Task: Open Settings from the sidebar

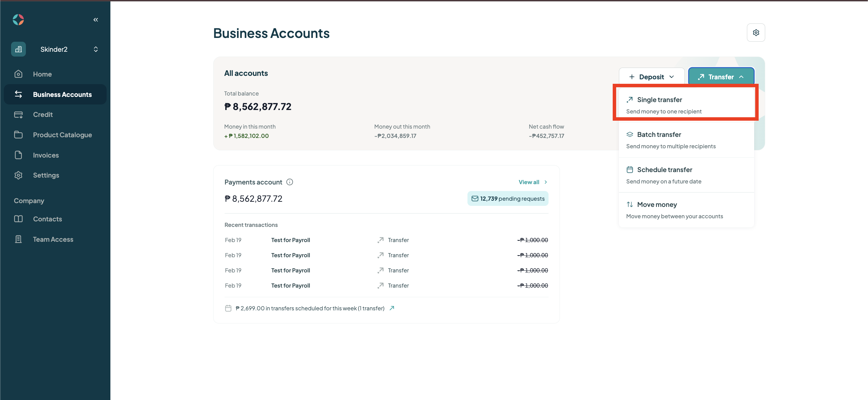Action: 55,175
